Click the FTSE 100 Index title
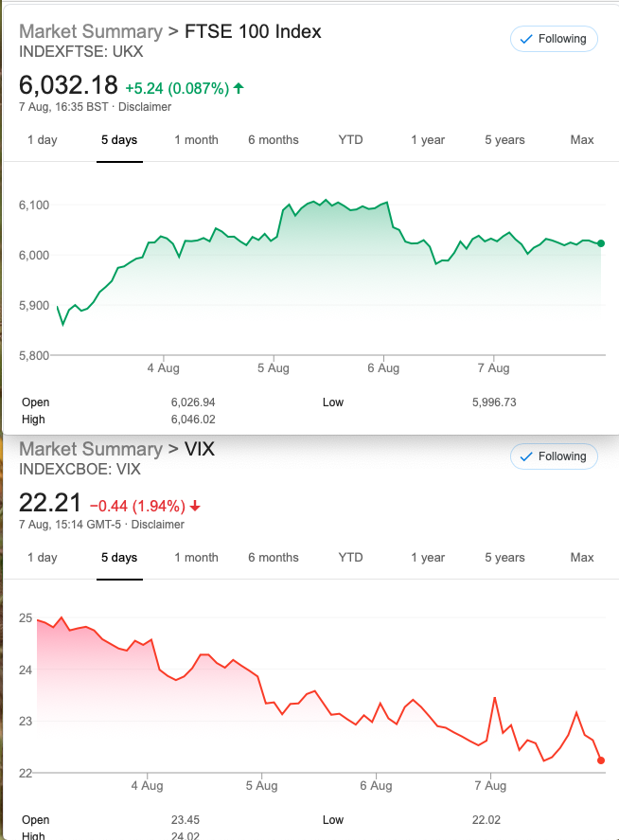 tap(253, 31)
